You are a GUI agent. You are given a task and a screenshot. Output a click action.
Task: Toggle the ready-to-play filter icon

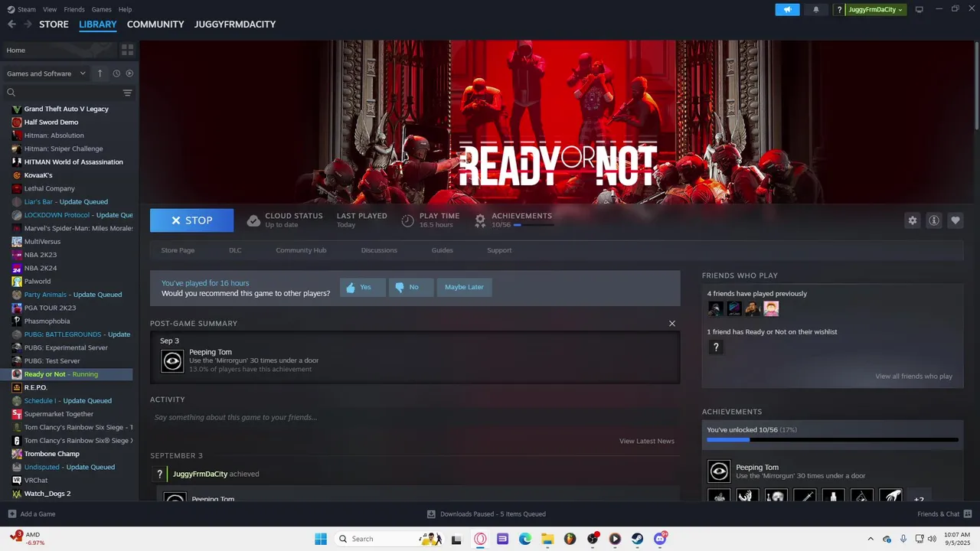click(x=129, y=73)
